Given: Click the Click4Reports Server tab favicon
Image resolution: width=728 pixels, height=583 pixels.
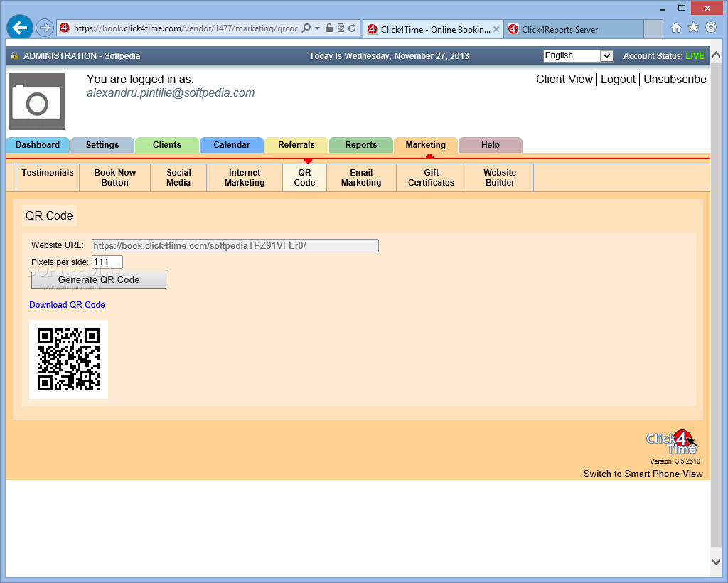Looking at the screenshot, I should [x=513, y=29].
